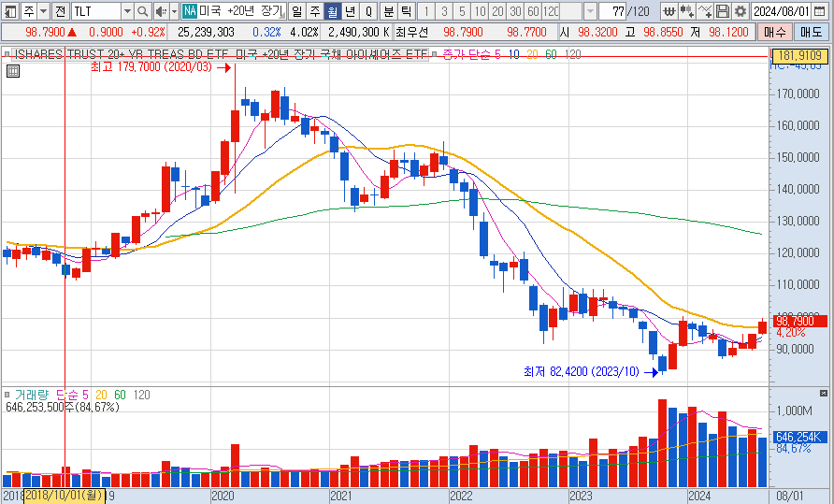Screen dimensions: 834x504
Task: Click the 181.9109 price axis tag
Action: (x=799, y=55)
